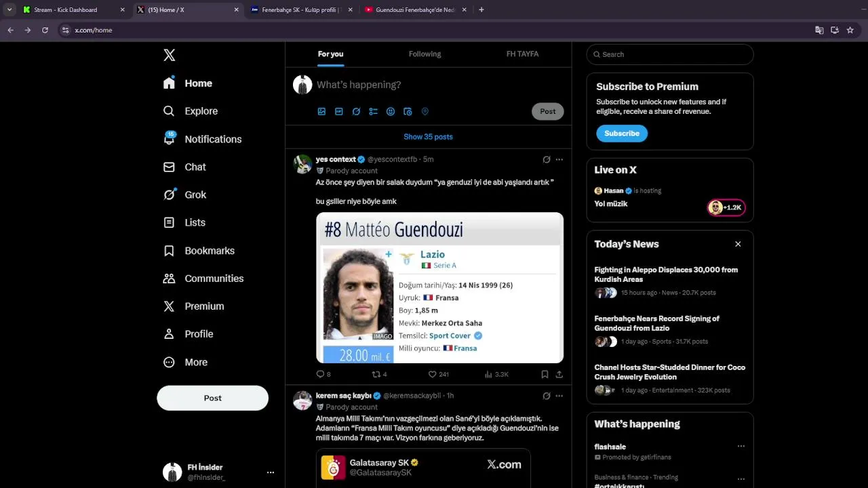This screenshot has width=868, height=488.
Task: Schedule the post with calendar icon
Action: tap(408, 112)
